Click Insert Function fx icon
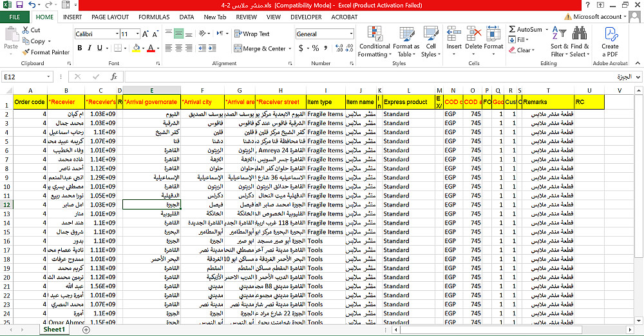644x336 pixels. click(114, 77)
